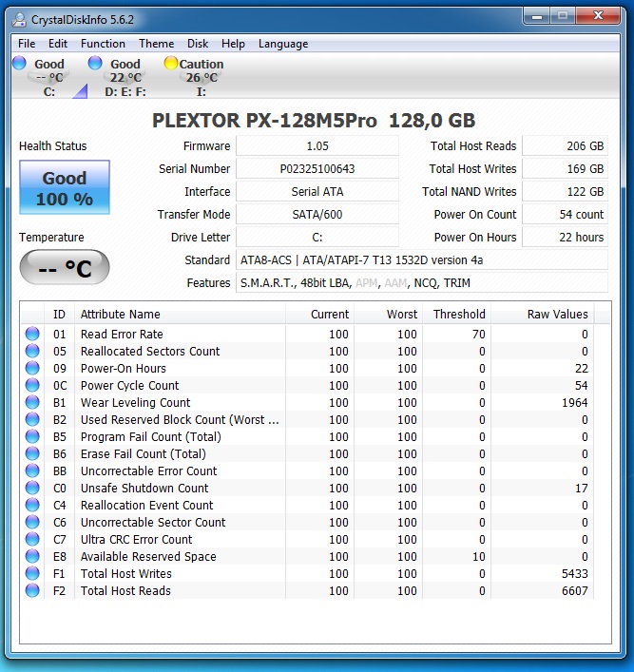Click status orb beside Unsafe Shutdown Count
Viewport: 634px width, 672px height.
(x=33, y=489)
